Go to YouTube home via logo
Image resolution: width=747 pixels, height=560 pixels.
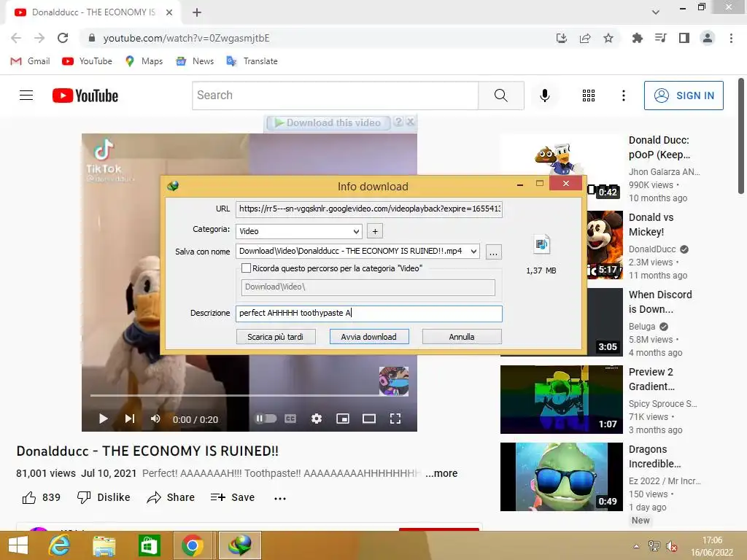[x=85, y=96]
